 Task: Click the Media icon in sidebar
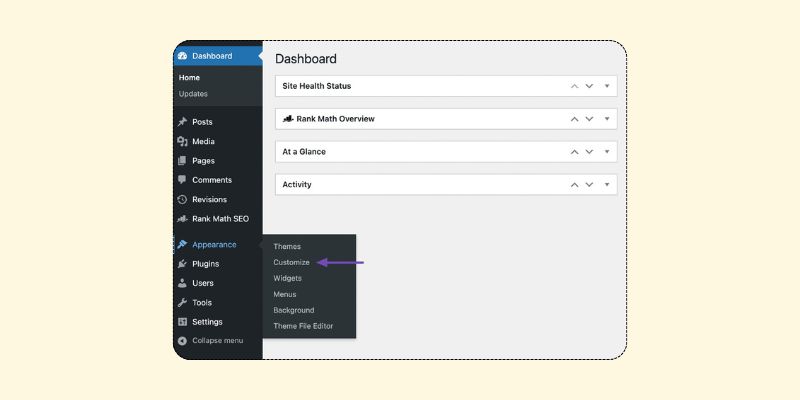(x=182, y=141)
